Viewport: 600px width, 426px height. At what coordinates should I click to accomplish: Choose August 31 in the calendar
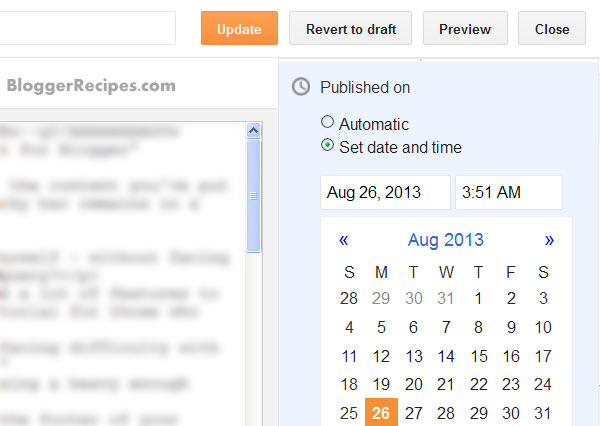543,413
